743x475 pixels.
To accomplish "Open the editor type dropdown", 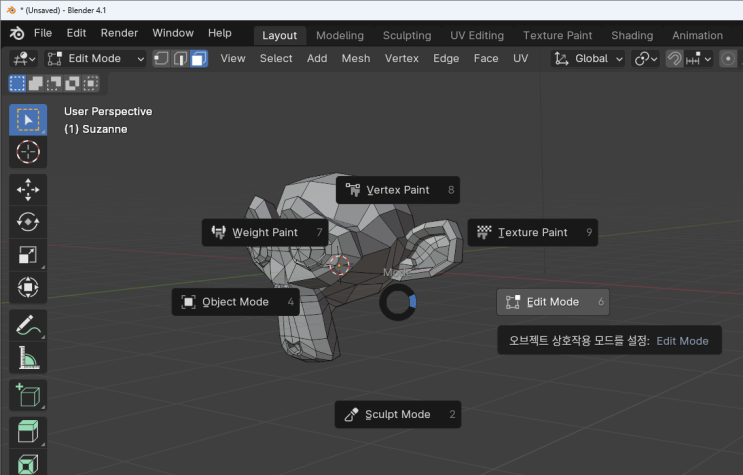I will tap(24, 59).
